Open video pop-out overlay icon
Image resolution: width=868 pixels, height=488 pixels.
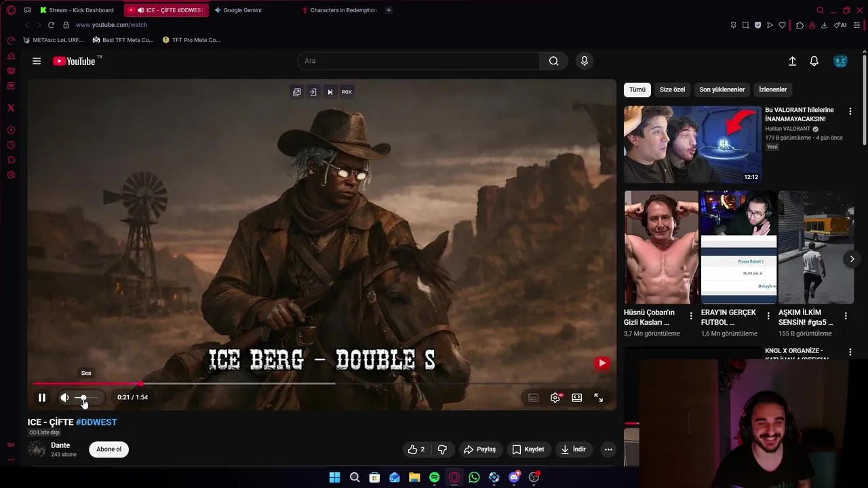point(297,92)
